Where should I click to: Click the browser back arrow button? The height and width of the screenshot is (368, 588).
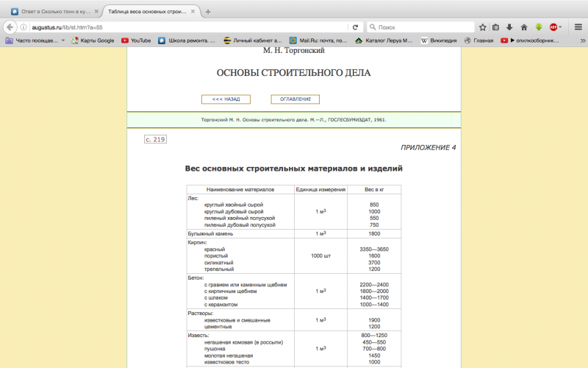pyautogui.click(x=11, y=26)
